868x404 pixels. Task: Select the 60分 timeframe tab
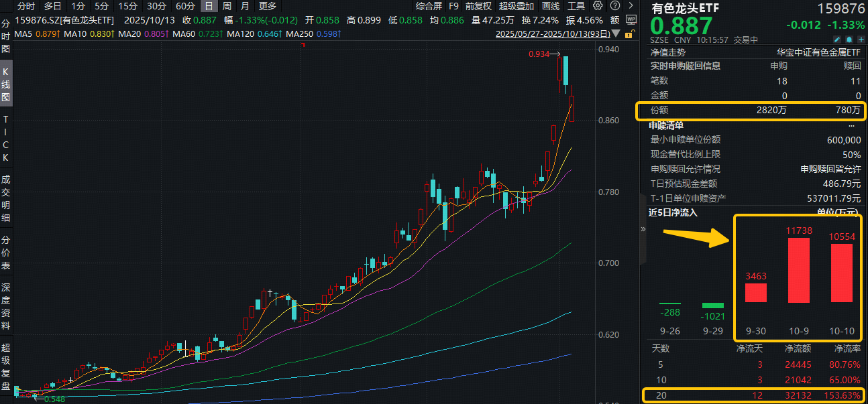click(186, 6)
